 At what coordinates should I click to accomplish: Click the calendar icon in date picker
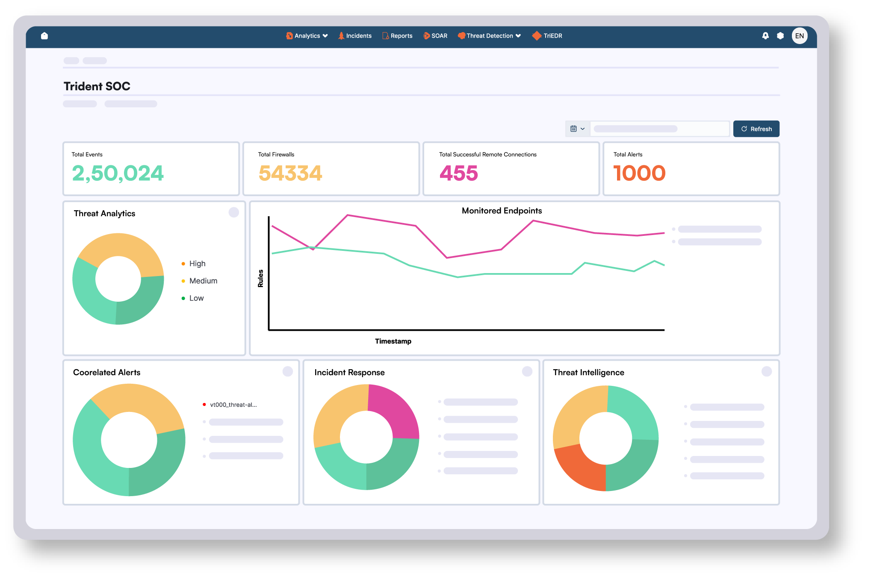click(573, 129)
